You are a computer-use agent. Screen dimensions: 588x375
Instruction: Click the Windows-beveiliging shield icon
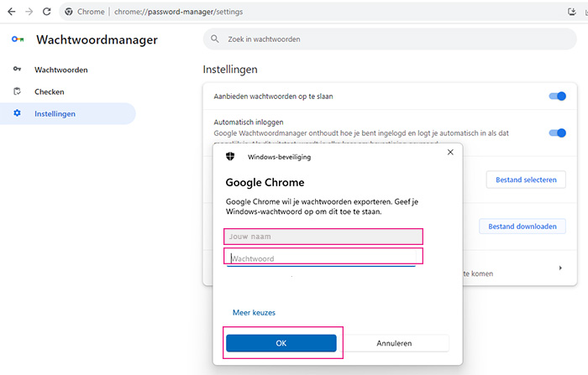pyautogui.click(x=230, y=156)
